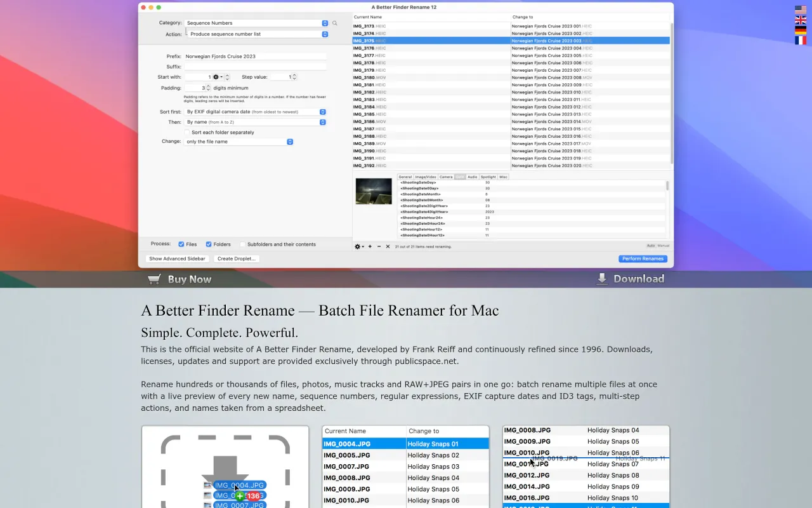Viewport: 812px width, 508px height.
Task: Select the French flag language icon
Action: (801, 40)
